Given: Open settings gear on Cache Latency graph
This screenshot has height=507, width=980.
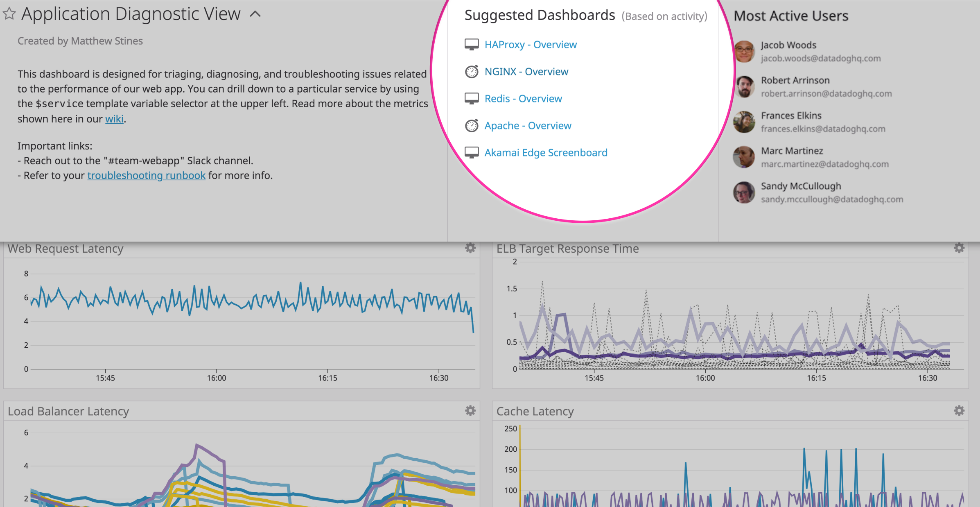Looking at the screenshot, I should 958,410.
